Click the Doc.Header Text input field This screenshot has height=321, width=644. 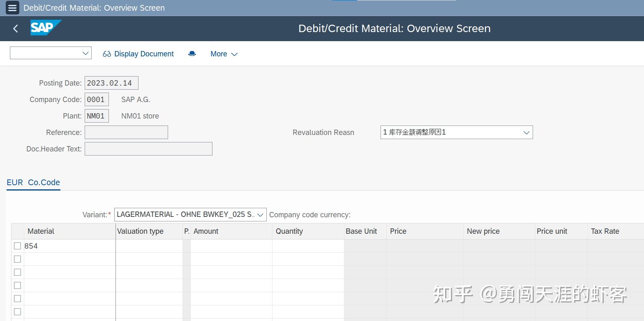(x=148, y=149)
